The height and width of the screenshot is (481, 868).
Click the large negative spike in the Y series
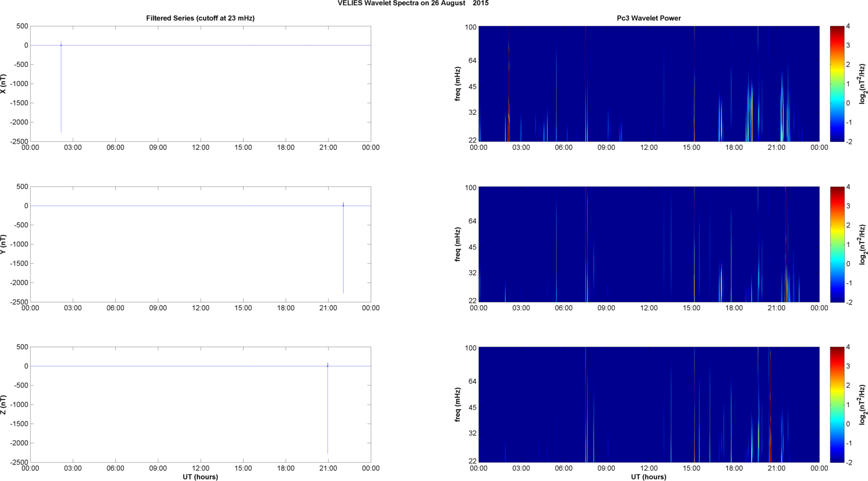click(x=343, y=248)
